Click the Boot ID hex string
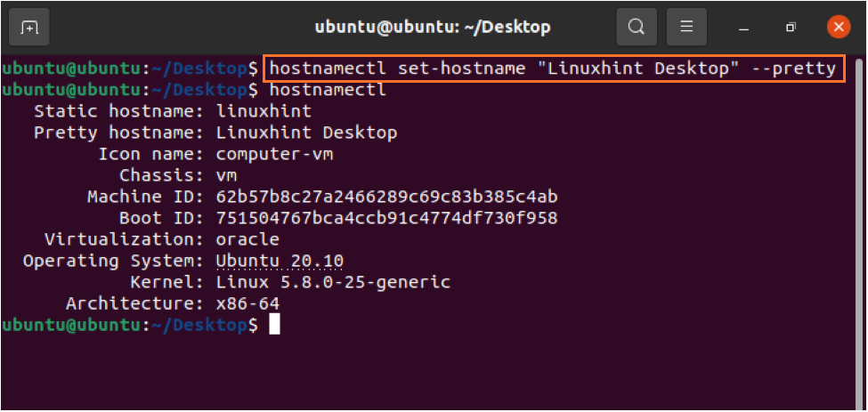868x412 pixels. point(387,218)
